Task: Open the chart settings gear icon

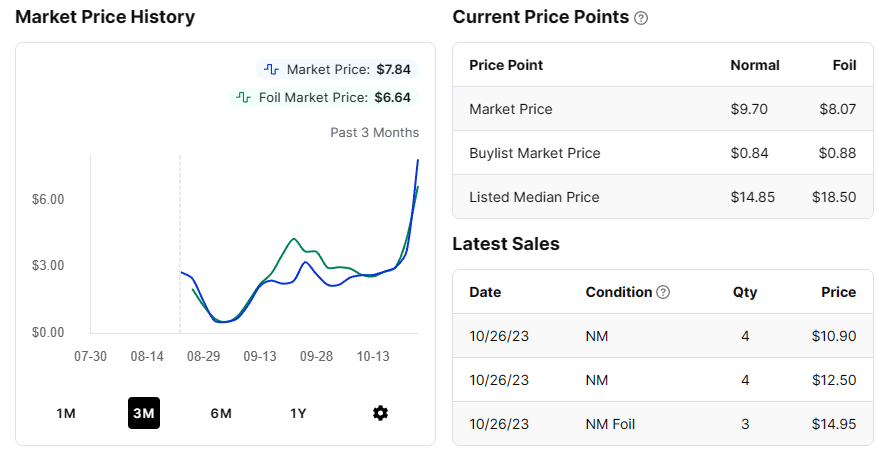Action: [x=380, y=413]
